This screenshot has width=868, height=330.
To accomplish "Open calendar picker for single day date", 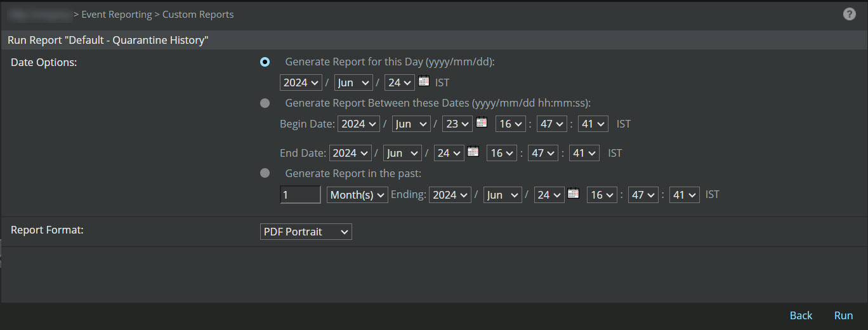I will (424, 81).
